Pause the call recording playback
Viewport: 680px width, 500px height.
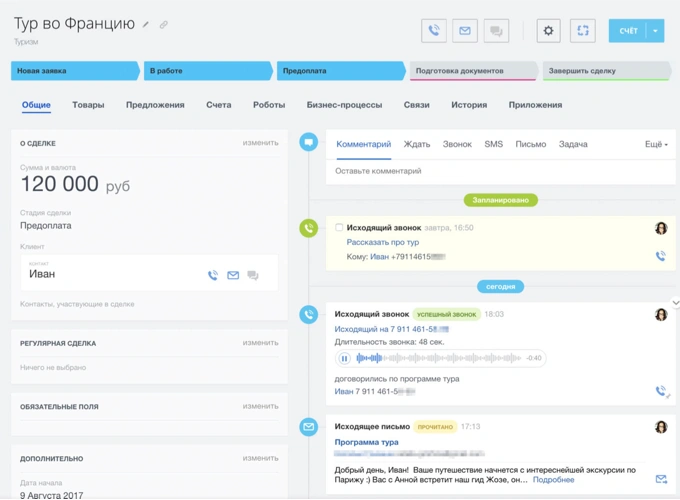point(344,358)
